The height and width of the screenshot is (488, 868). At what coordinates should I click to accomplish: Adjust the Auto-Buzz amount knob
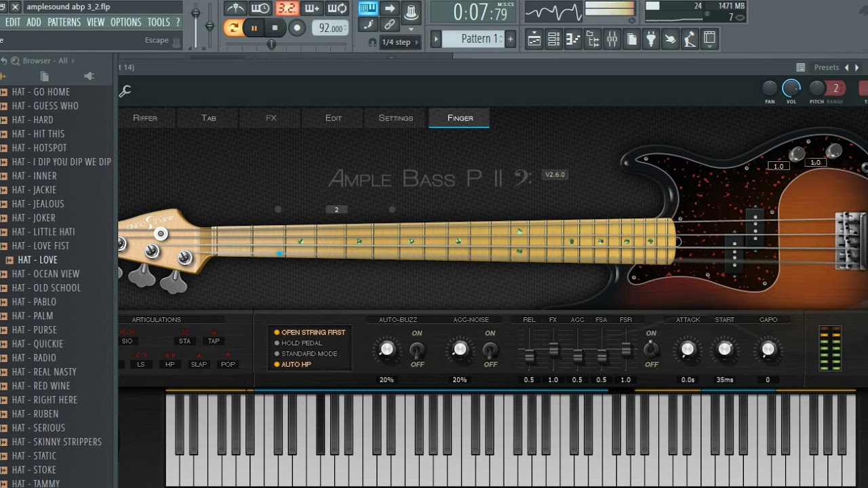point(387,349)
